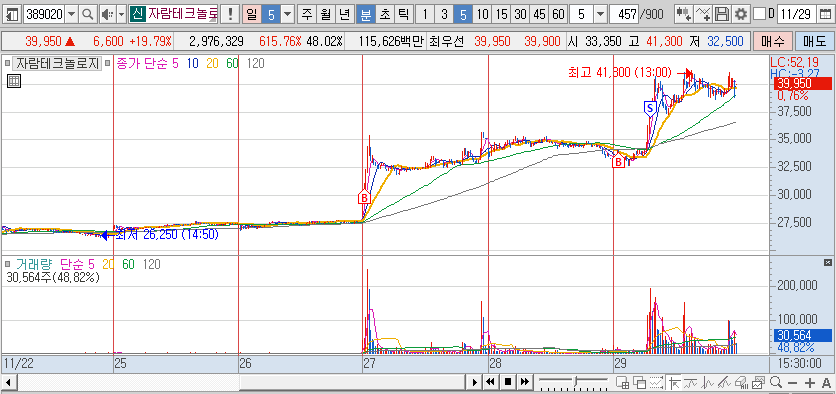Click the chart zoom slider handle

click(576, 382)
